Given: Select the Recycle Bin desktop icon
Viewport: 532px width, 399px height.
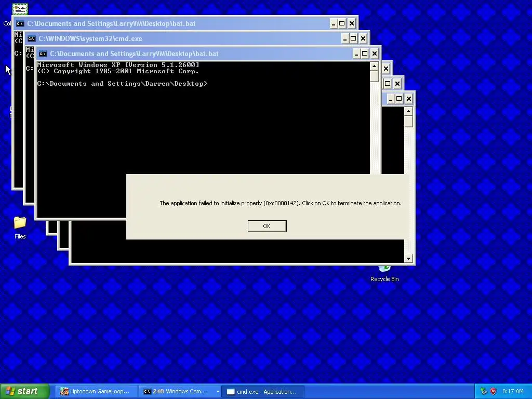Looking at the screenshot, I should coord(384,274).
